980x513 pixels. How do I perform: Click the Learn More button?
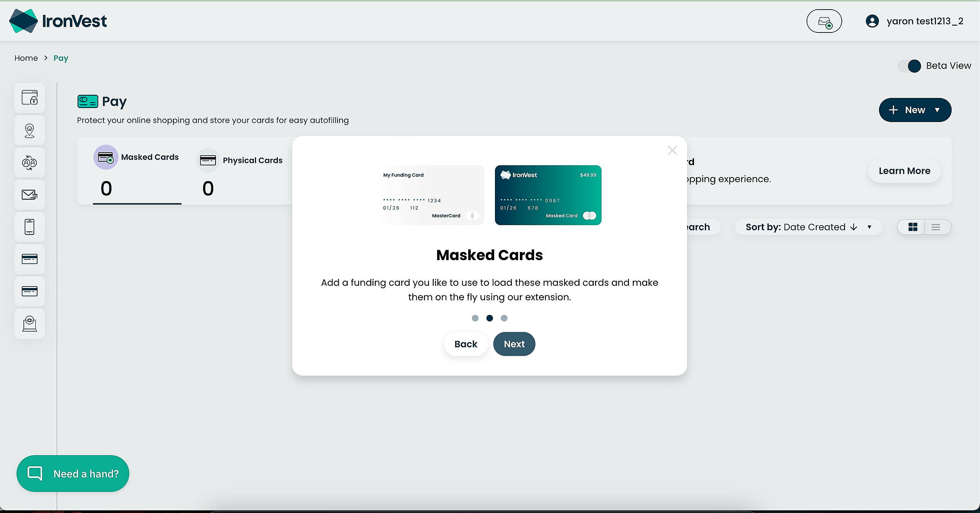[x=905, y=171]
